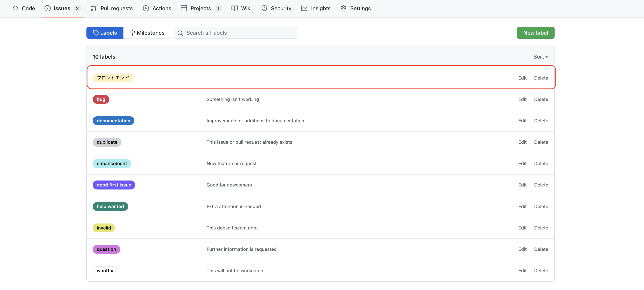Click the Settings gear icon
Viewport: 644px width, 290px height.
343,8
